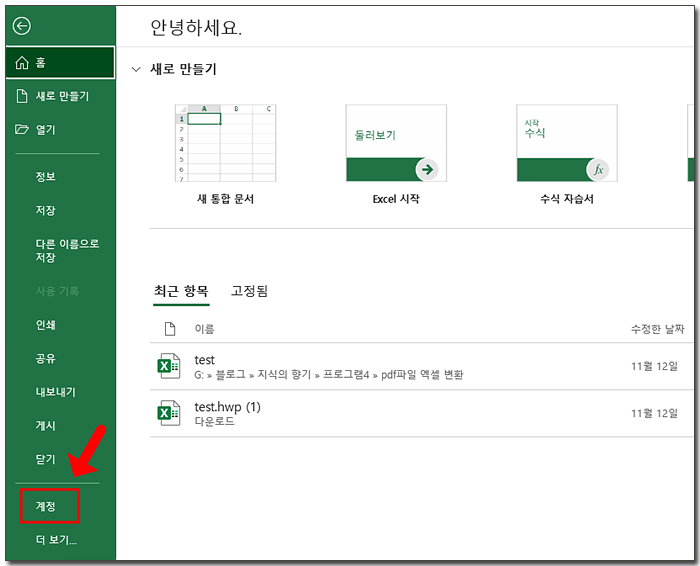Click the Excel 시작 label
Image resolution: width=700 pixels, height=566 pixels.
click(x=396, y=199)
